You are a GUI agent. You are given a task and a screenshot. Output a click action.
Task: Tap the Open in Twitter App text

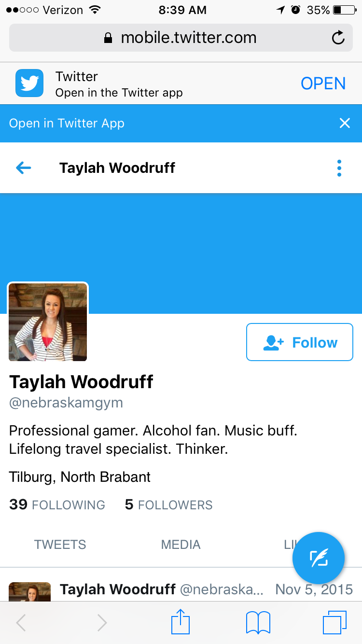[67, 123]
